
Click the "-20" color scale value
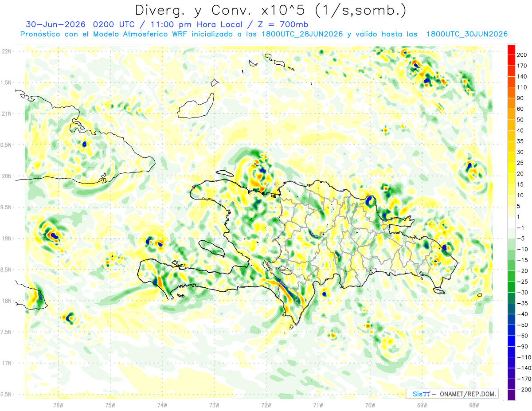click(x=522, y=271)
